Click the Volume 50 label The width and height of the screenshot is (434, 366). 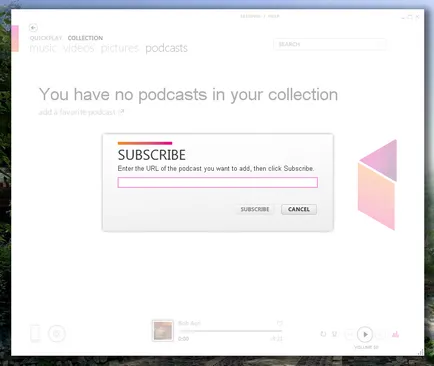click(366, 347)
